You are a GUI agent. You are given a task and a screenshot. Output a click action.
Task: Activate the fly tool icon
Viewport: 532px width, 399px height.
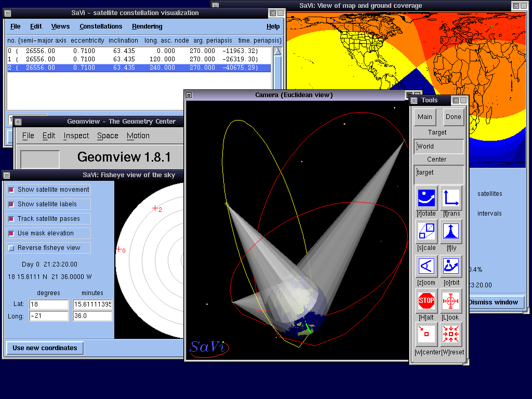(x=451, y=232)
